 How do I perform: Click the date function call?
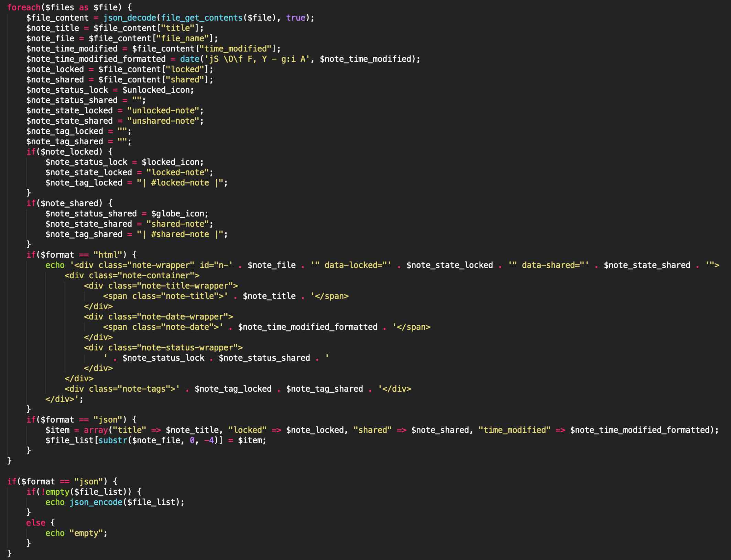coord(189,59)
